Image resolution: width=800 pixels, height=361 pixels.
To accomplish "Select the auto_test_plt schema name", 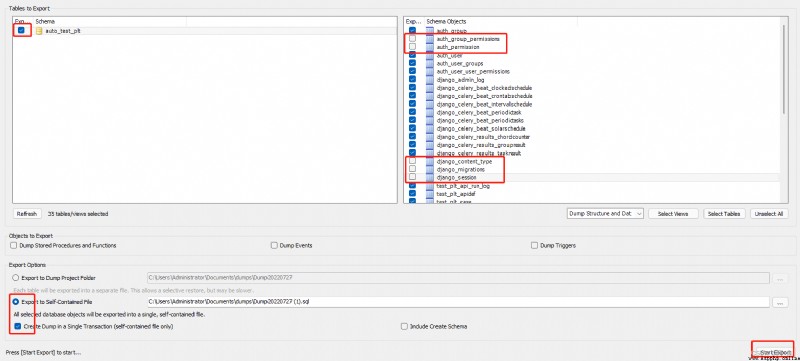I will [x=63, y=31].
